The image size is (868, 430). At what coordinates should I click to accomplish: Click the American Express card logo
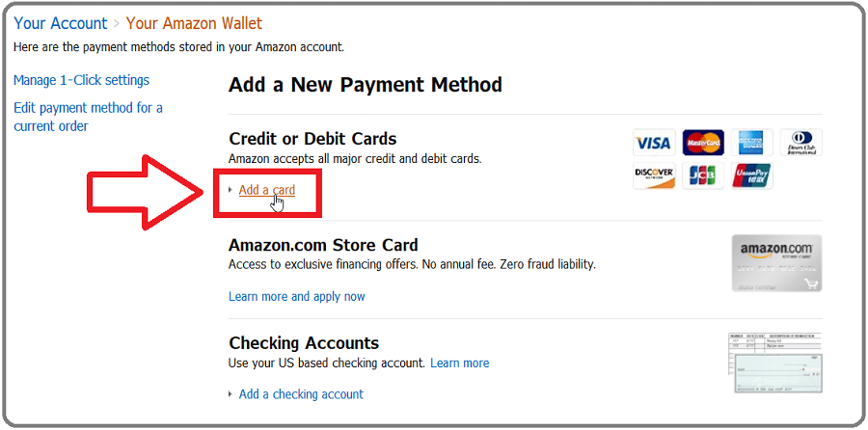pyautogui.click(x=751, y=144)
